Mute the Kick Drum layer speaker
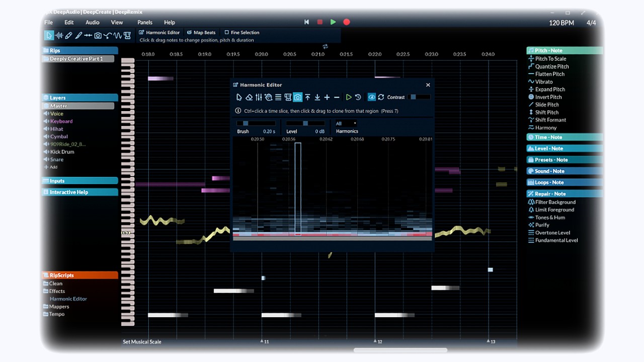This screenshot has height=362, width=644. coord(46,152)
